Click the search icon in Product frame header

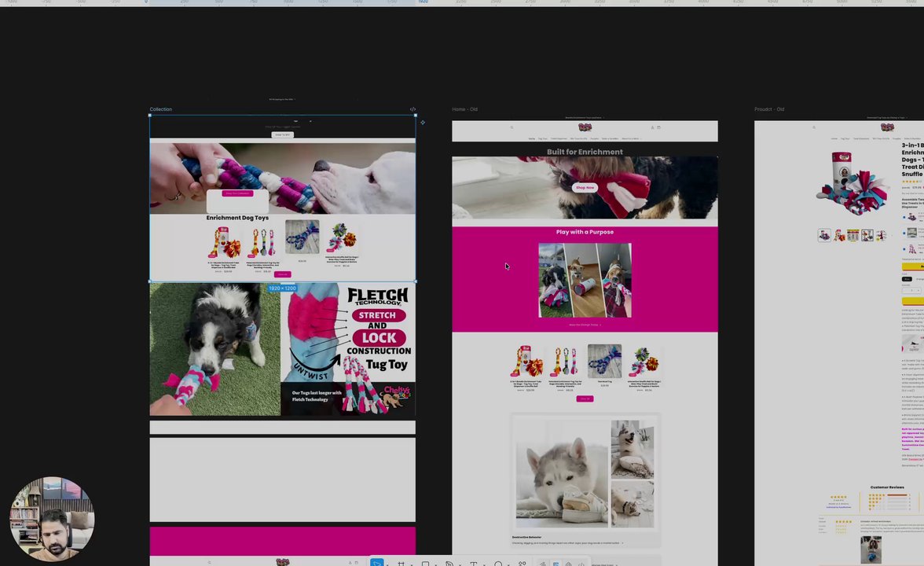(814, 127)
